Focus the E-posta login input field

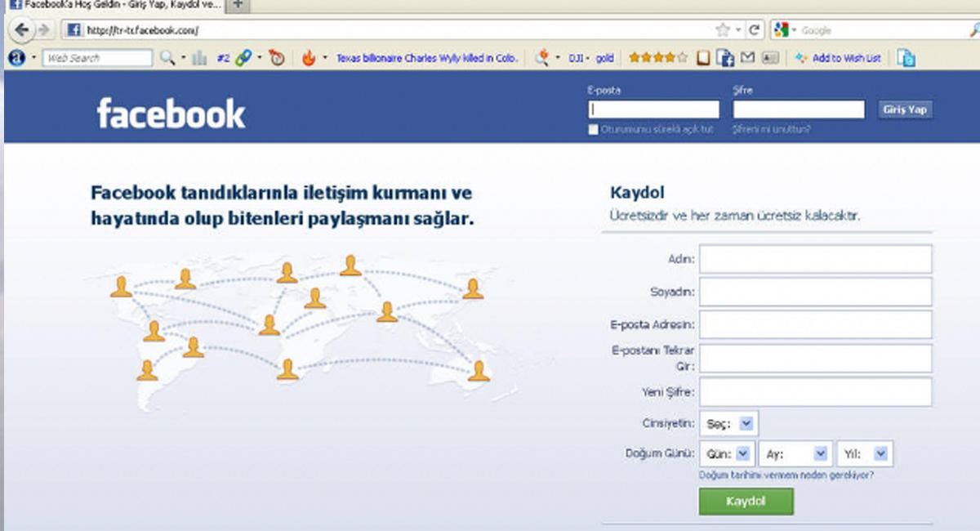point(653,109)
